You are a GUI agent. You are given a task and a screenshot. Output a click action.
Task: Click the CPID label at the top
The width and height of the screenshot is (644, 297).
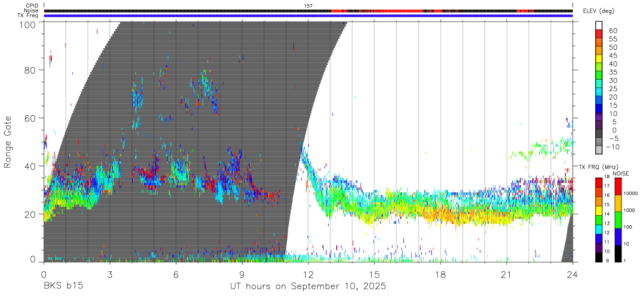point(31,5)
